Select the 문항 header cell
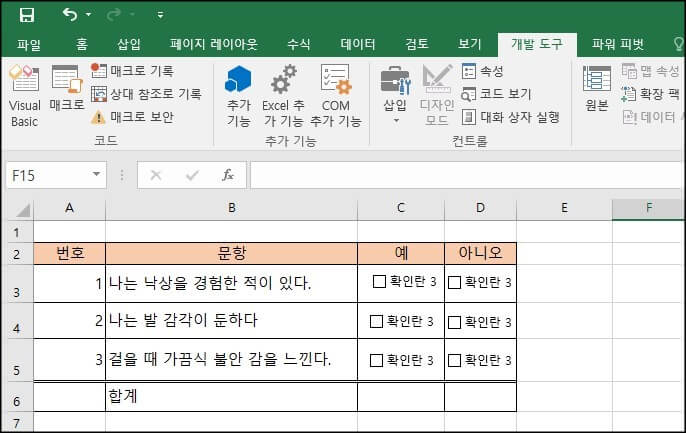 [231, 253]
